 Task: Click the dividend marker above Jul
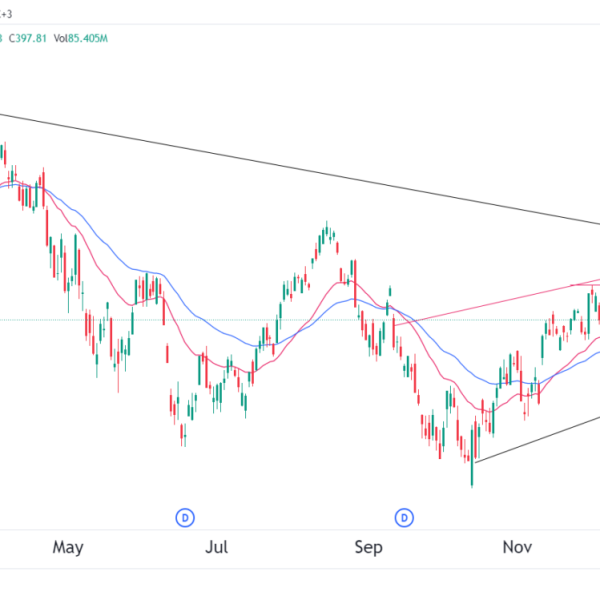[185, 517]
